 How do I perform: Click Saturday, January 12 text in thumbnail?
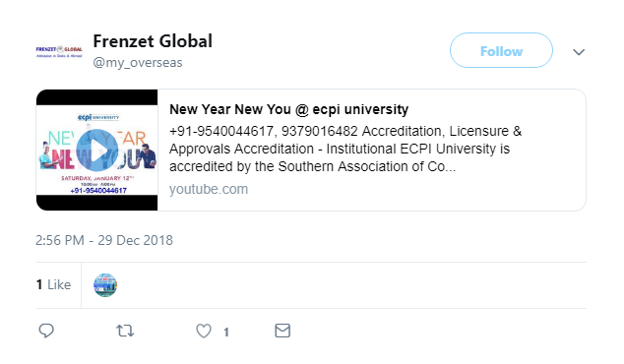tap(97, 178)
